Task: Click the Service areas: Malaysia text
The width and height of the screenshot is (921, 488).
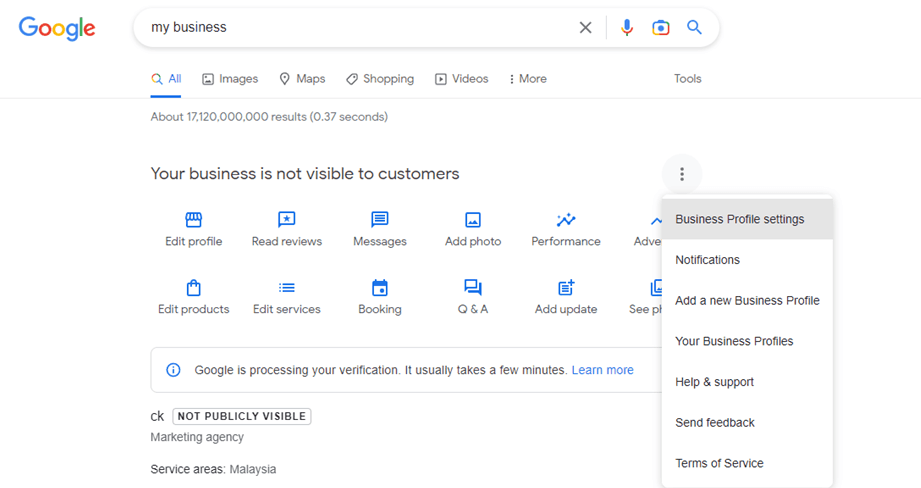Action: 213,469
